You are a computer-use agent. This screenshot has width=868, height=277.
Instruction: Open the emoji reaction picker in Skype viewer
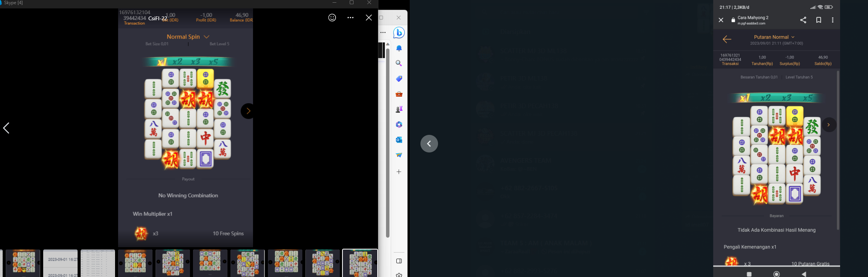click(x=332, y=18)
